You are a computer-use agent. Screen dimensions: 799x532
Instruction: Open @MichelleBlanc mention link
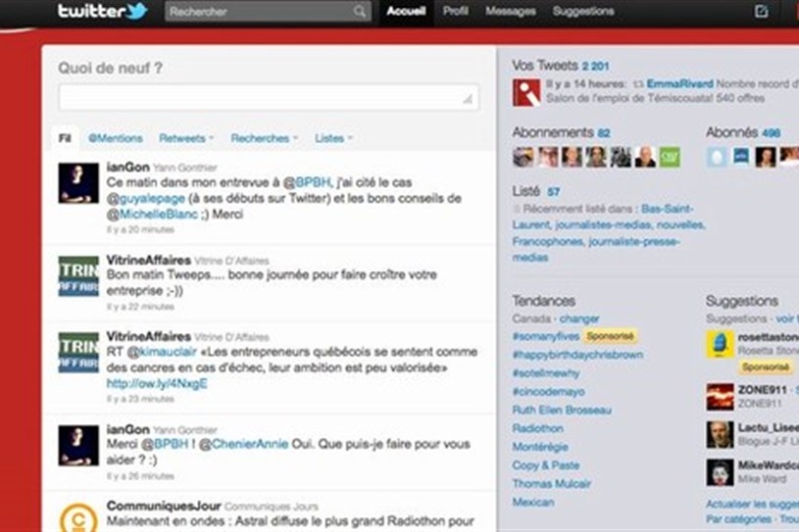click(x=152, y=215)
